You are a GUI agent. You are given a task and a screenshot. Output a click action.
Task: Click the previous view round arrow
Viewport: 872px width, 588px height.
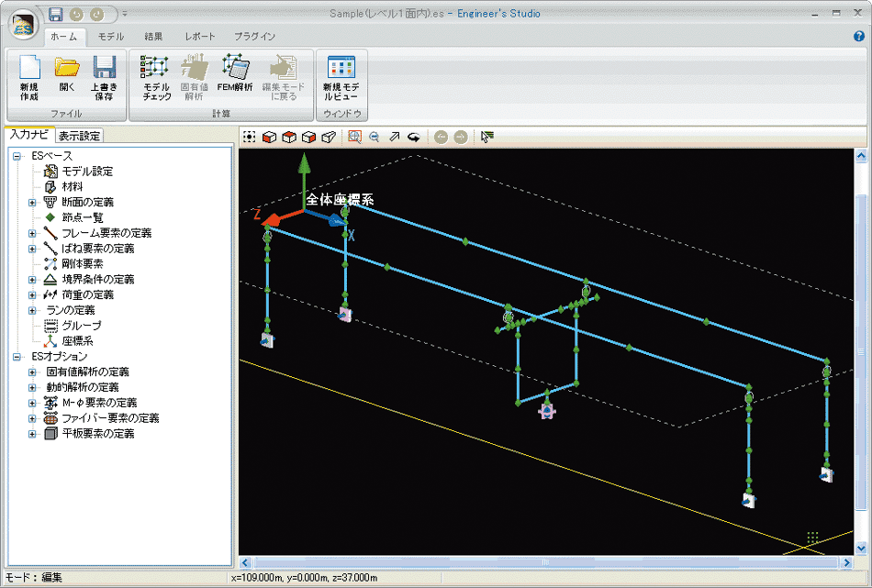(441, 137)
